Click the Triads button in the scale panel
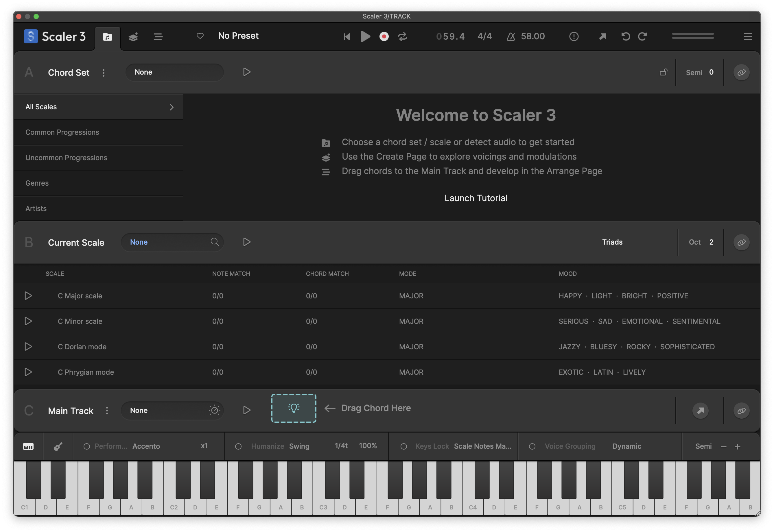The image size is (774, 532). point(612,242)
